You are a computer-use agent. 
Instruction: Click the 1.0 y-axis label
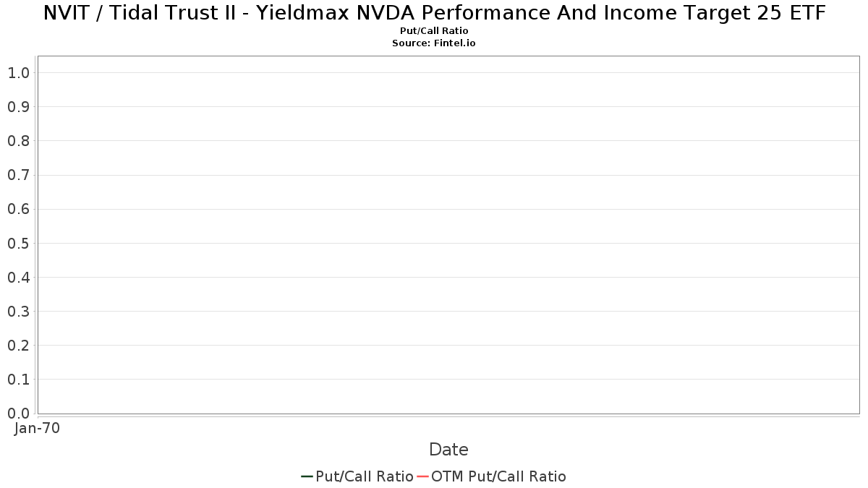click(18, 73)
